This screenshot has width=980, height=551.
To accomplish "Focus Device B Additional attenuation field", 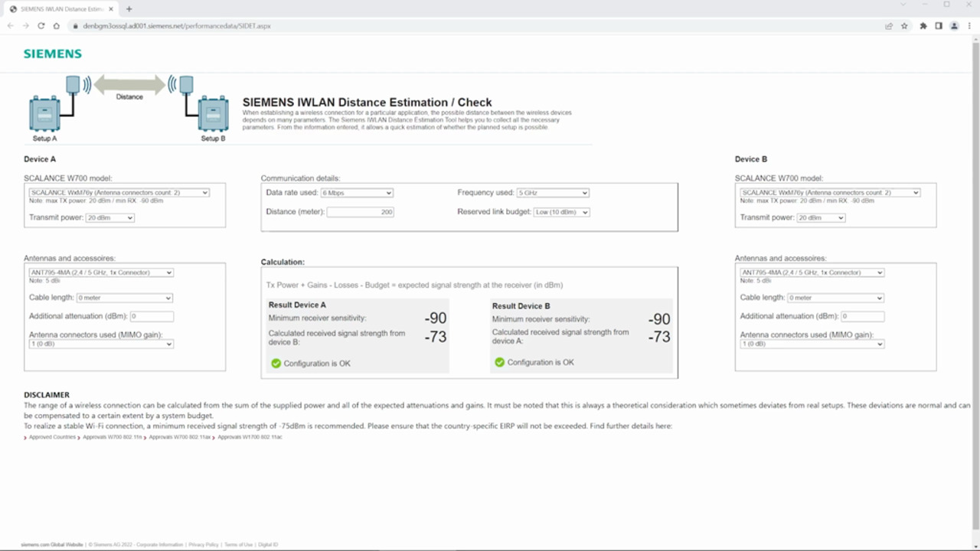I will (x=862, y=316).
